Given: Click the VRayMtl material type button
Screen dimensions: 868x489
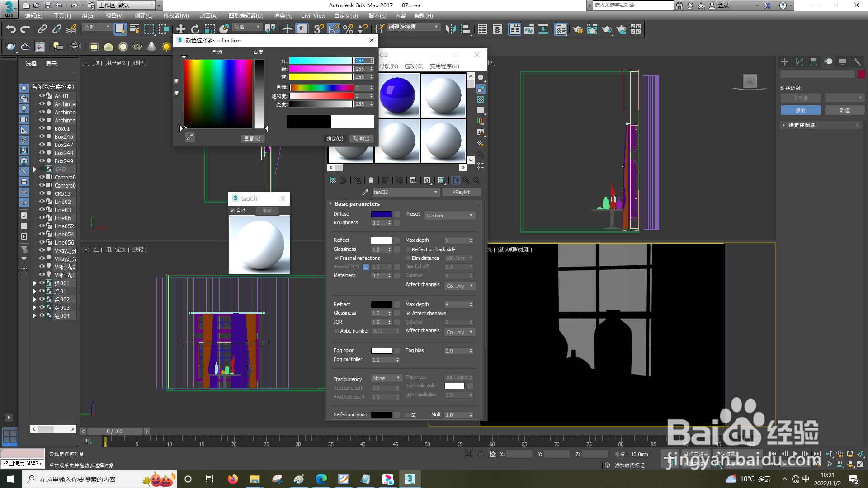Looking at the screenshot, I should [461, 193].
